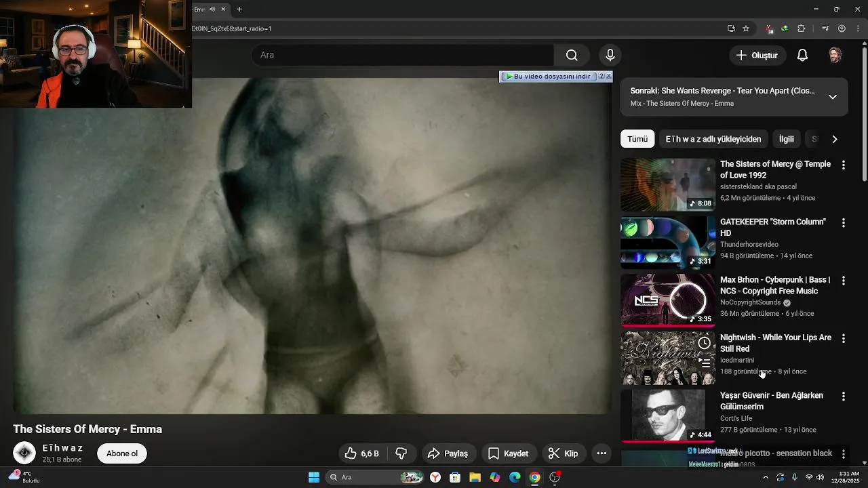Viewport: 868px width, 488px height.
Task: Click install app icon in address bar
Action: [x=731, y=28]
